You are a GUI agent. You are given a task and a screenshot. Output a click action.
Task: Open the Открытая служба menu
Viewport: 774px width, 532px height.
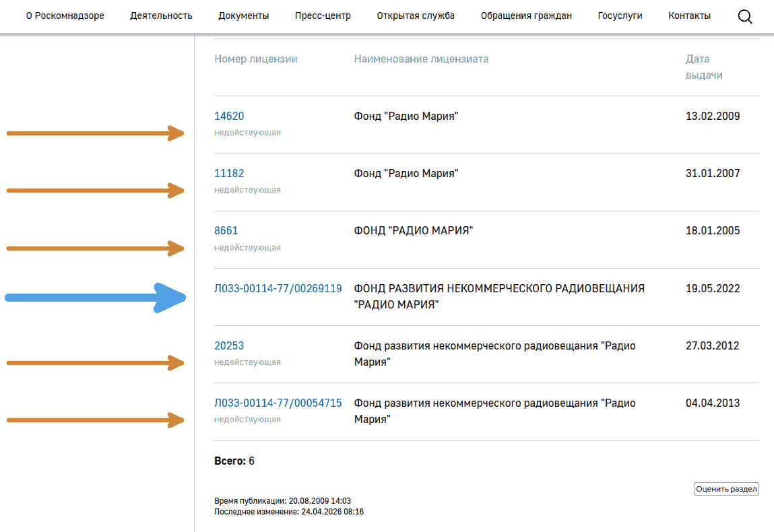point(416,15)
